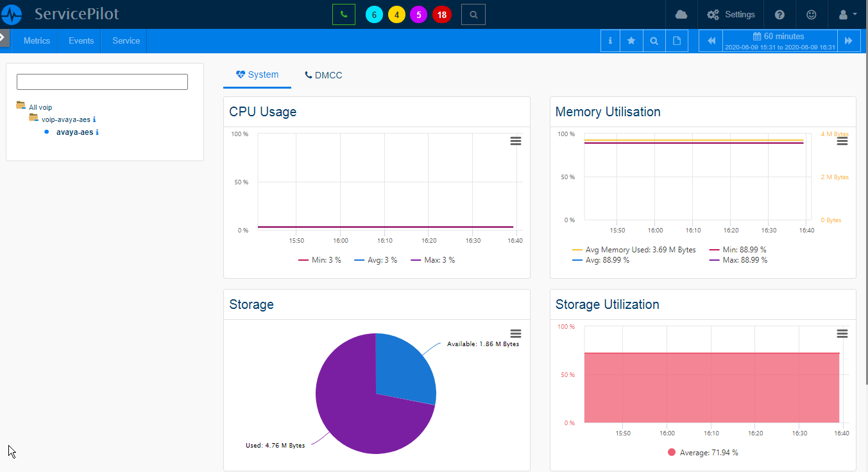Image resolution: width=868 pixels, height=472 pixels.
Task: Click the help question mark icon
Action: click(x=779, y=14)
